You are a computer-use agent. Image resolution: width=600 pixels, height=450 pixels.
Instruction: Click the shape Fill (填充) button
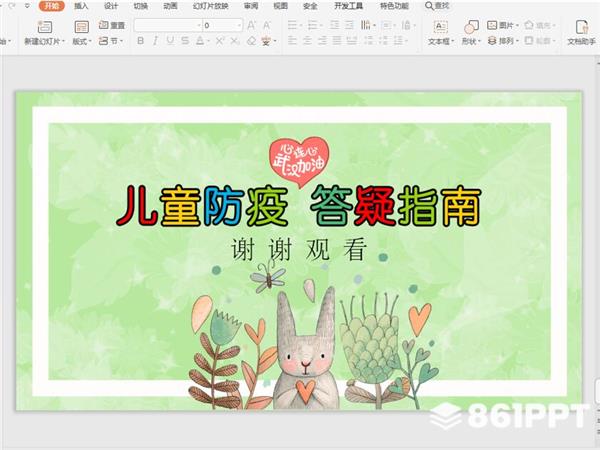(x=540, y=25)
